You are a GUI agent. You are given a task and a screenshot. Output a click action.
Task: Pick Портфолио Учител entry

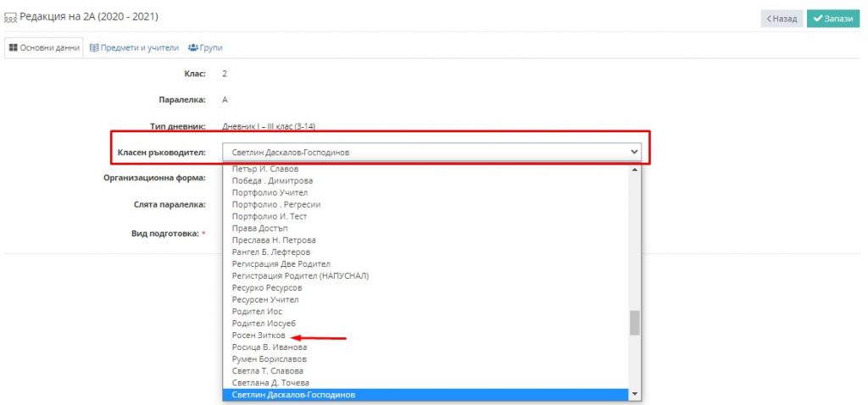266,193
